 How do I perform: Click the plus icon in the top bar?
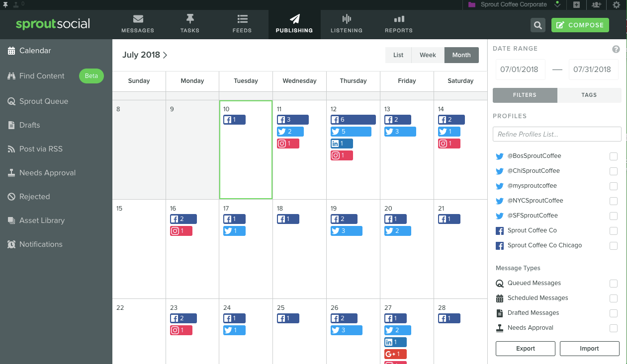(x=576, y=5)
